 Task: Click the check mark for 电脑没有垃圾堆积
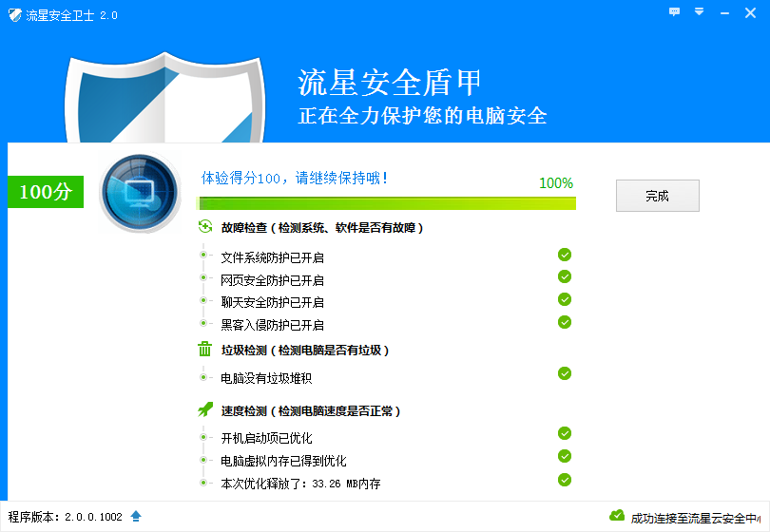[x=565, y=373]
